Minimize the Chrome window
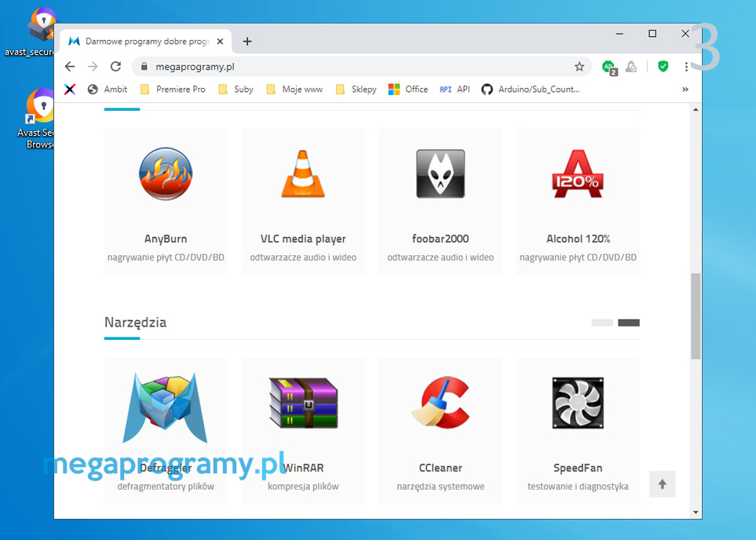The image size is (756, 540). 619,34
